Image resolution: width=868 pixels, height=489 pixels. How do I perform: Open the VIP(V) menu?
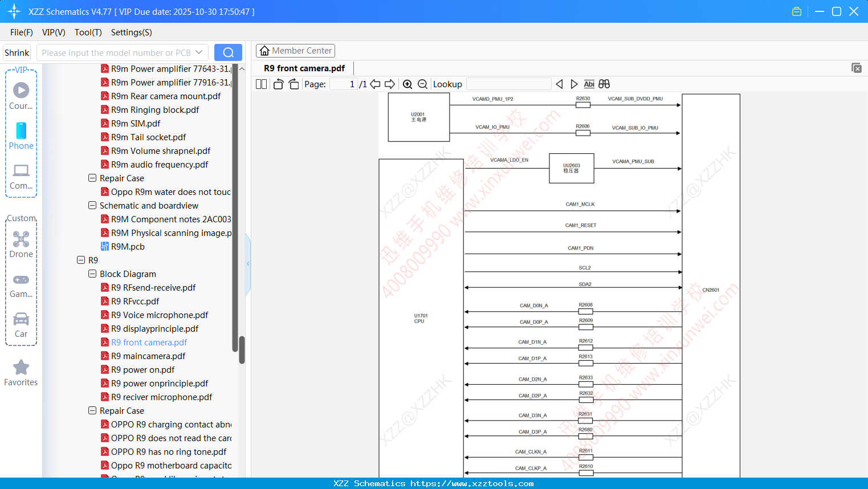tap(54, 32)
